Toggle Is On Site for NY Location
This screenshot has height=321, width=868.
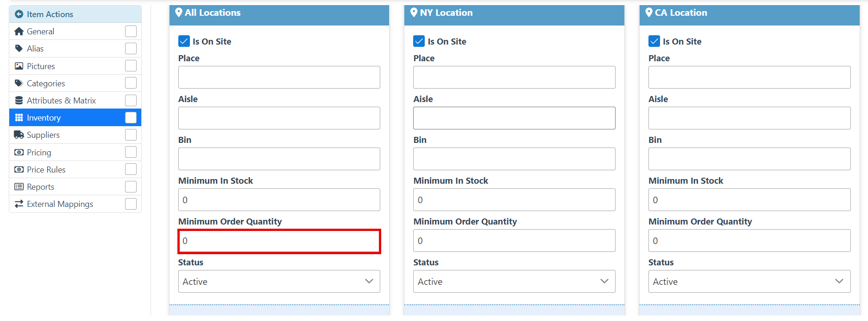[419, 41]
